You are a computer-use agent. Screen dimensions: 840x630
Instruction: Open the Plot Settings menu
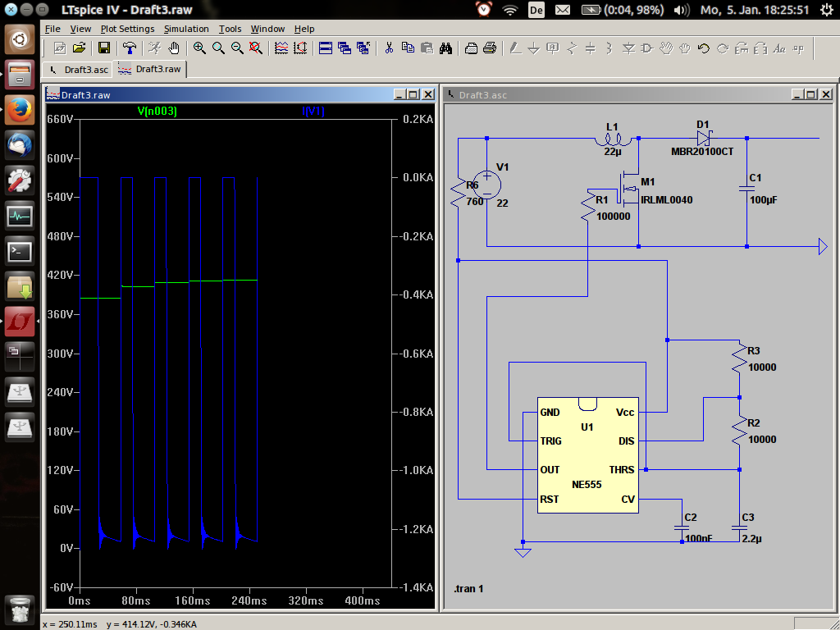[127, 29]
